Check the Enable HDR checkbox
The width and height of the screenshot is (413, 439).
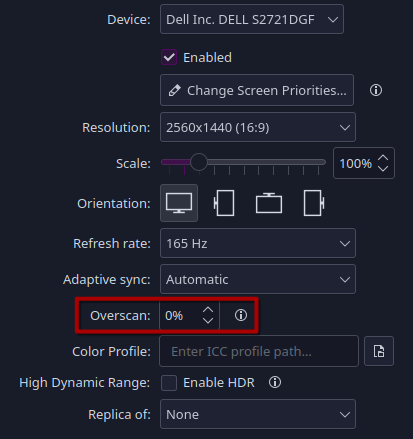(169, 383)
